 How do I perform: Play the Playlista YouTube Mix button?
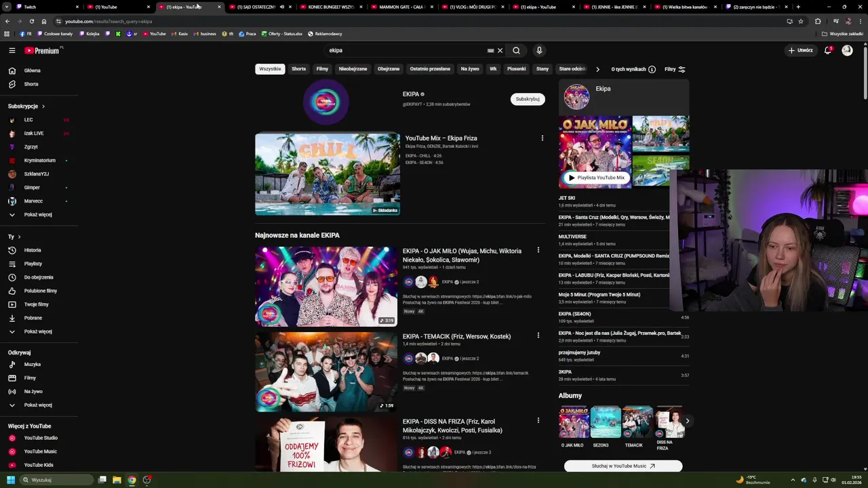pos(596,178)
